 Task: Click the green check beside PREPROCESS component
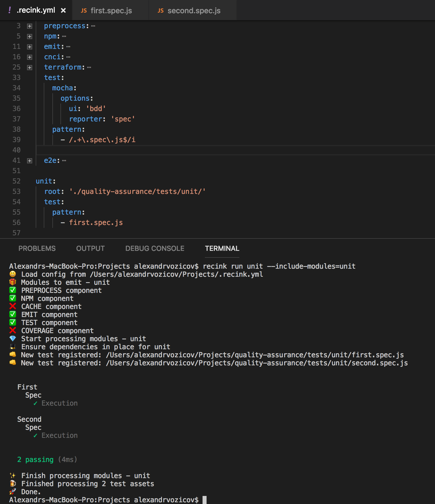click(13, 290)
